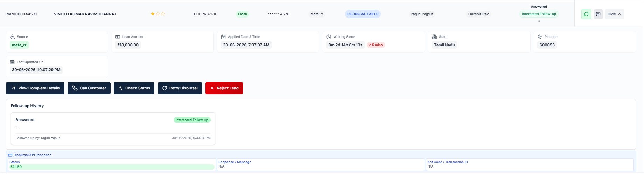This screenshot has width=644, height=177.
Task: Click header Interested Follow-up badge
Action: pos(539,14)
